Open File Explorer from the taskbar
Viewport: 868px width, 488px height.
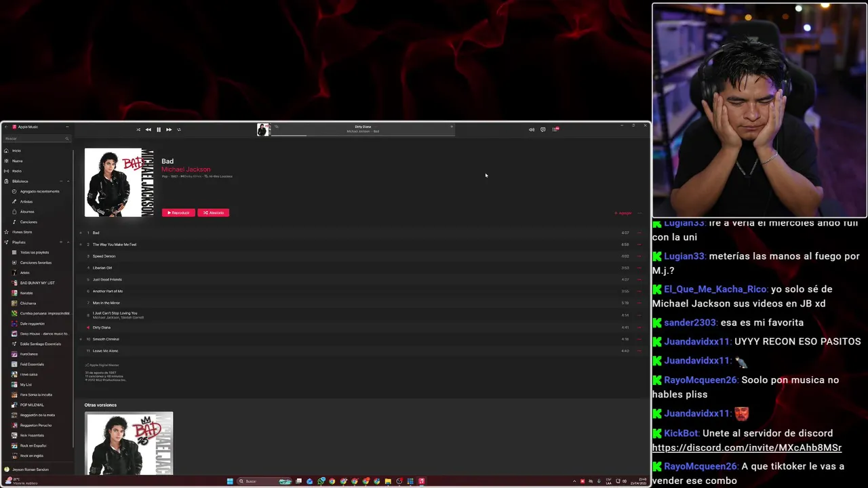[x=388, y=481]
